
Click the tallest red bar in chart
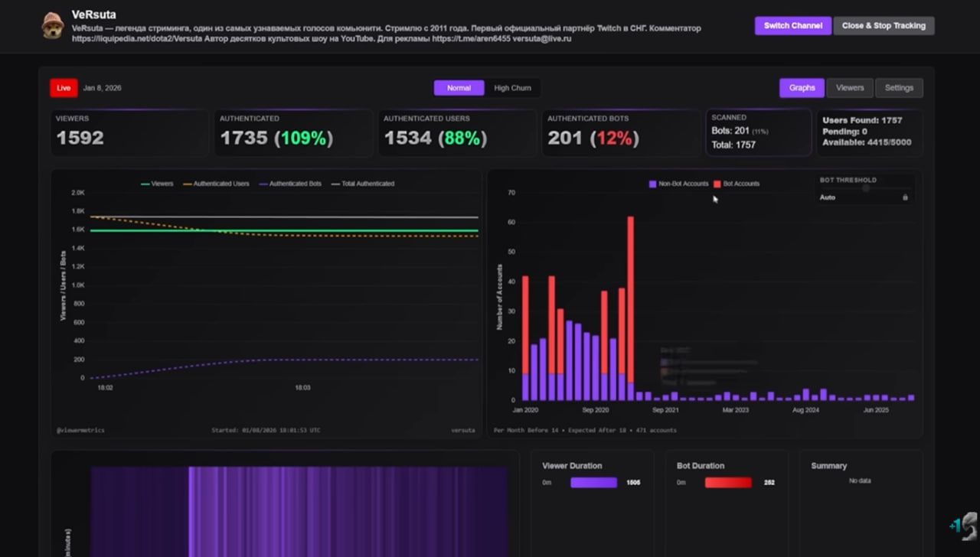pyautogui.click(x=630, y=298)
